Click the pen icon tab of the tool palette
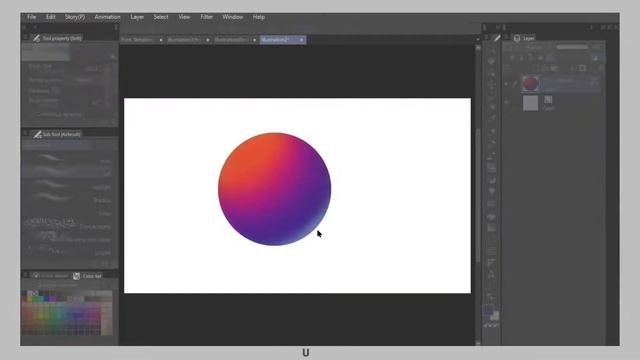The height and width of the screenshot is (360, 640). (497, 38)
